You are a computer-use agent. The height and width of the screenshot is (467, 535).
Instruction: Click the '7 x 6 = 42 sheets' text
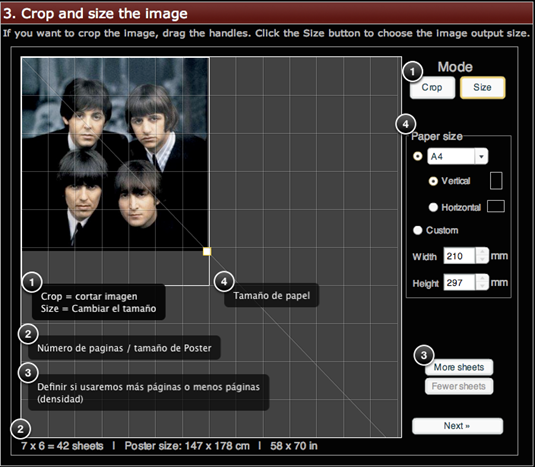click(62, 446)
